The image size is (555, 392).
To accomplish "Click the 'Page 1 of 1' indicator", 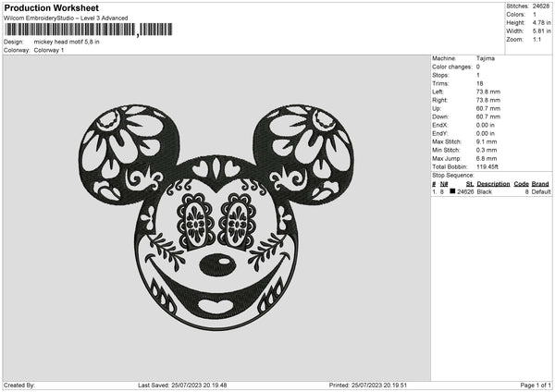I will tap(536, 385).
